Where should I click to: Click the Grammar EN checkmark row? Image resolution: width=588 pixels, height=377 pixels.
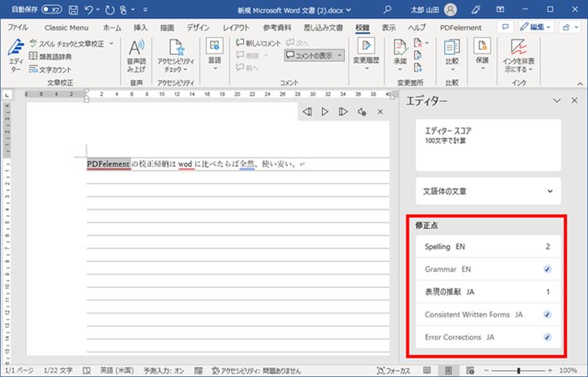pos(488,269)
